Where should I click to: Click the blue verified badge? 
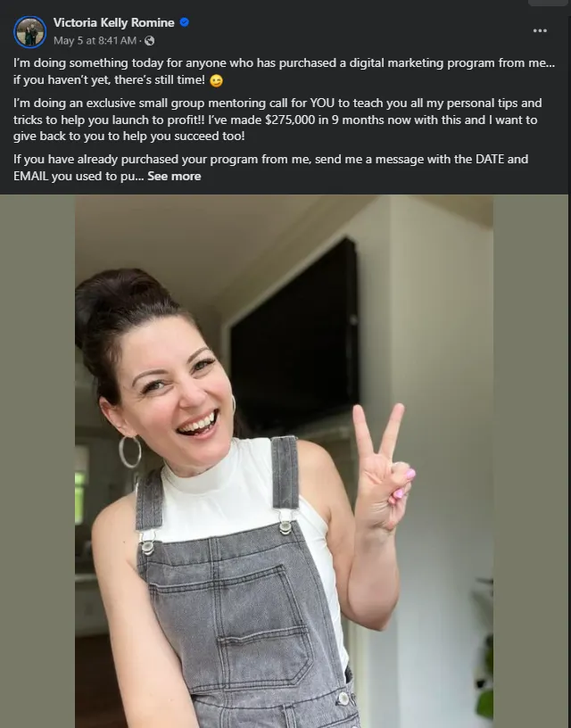185,22
